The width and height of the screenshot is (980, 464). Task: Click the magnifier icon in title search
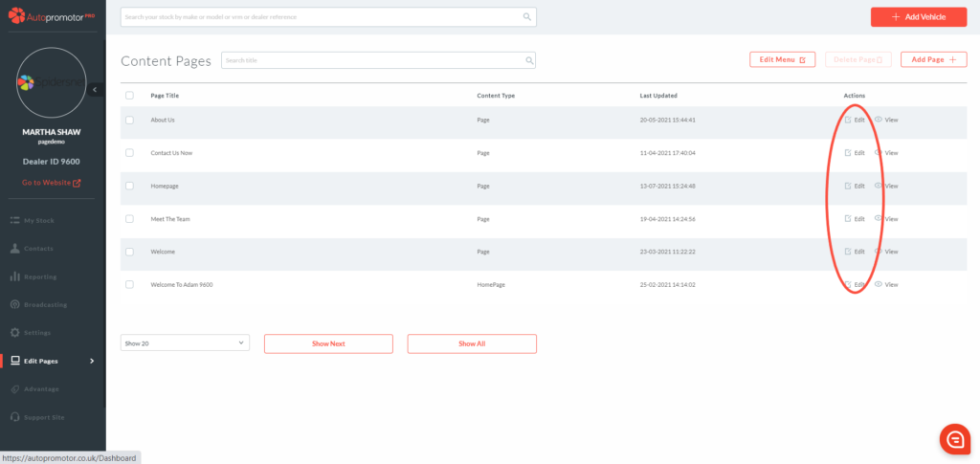click(528, 60)
